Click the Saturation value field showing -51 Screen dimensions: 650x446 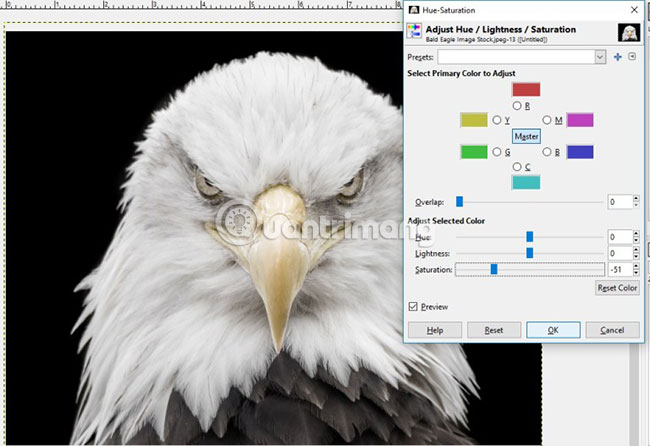620,269
